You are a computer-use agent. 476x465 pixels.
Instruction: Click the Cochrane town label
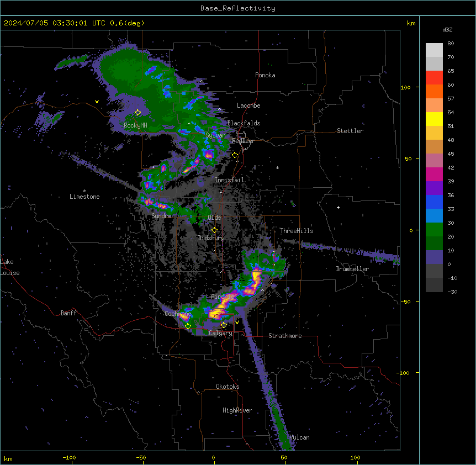point(178,314)
